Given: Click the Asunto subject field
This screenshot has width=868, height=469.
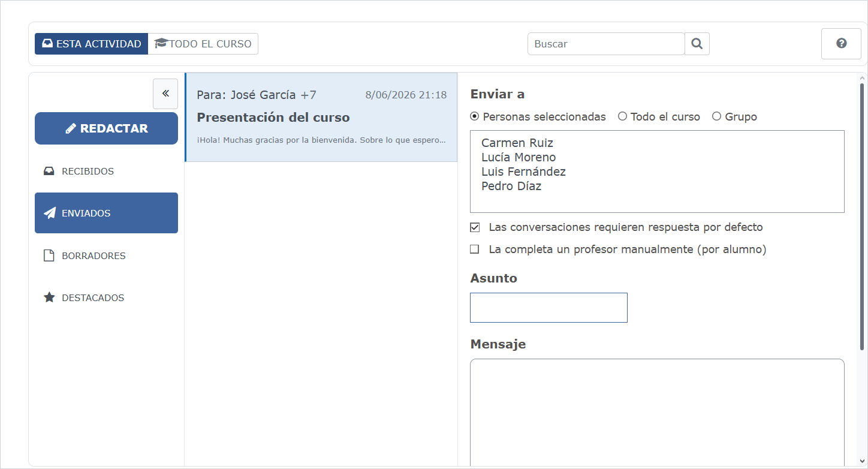Looking at the screenshot, I should click(x=548, y=308).
